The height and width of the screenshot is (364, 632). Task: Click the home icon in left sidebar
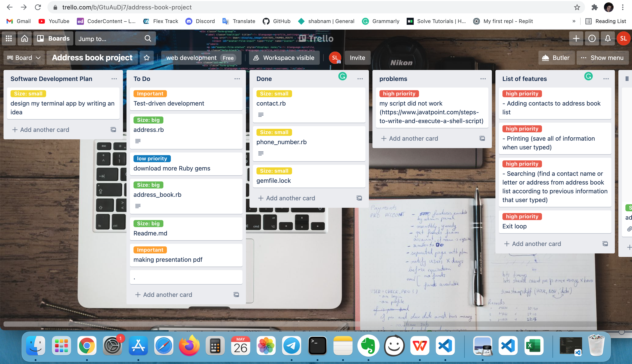point(24,39)
